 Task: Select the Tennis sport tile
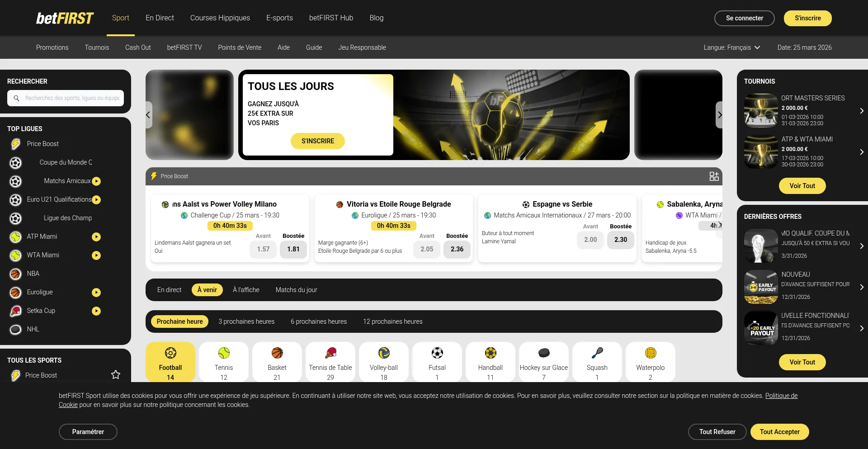(x=224, y=362)
